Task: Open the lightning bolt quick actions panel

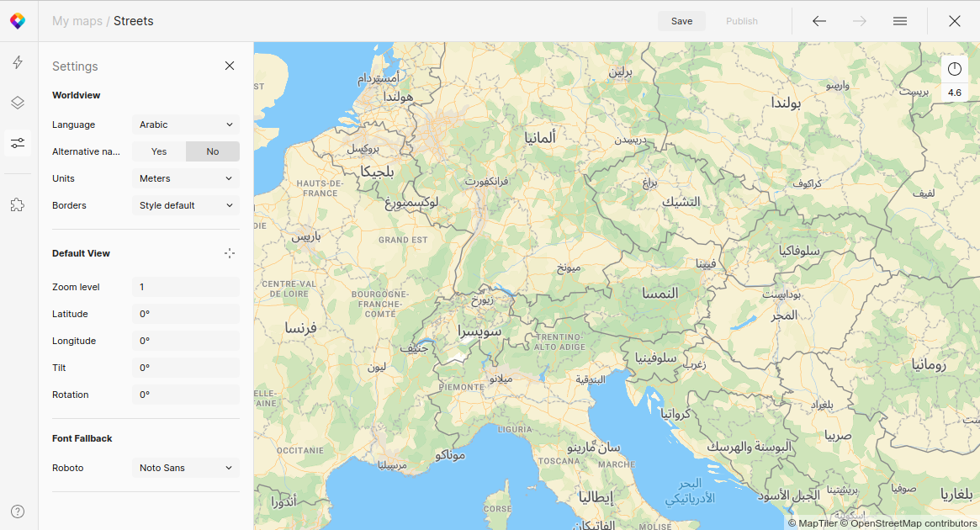Action: [18, 62]
